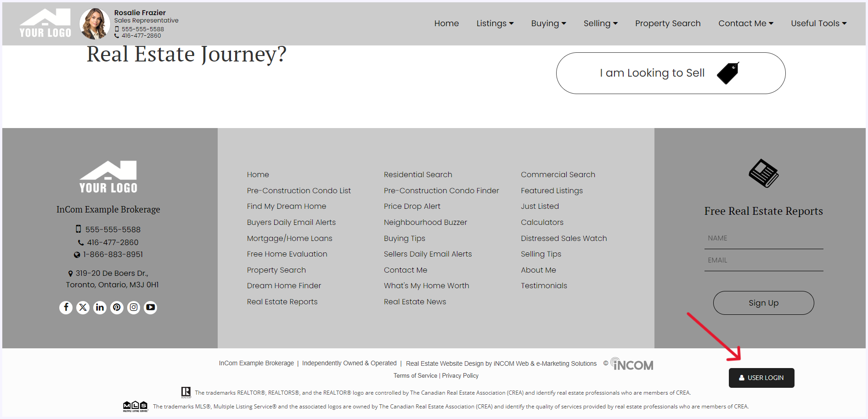This screenshot has height=419, width=868.
Task: Open Dream Home Finder link
Action: tap(284, 285)
